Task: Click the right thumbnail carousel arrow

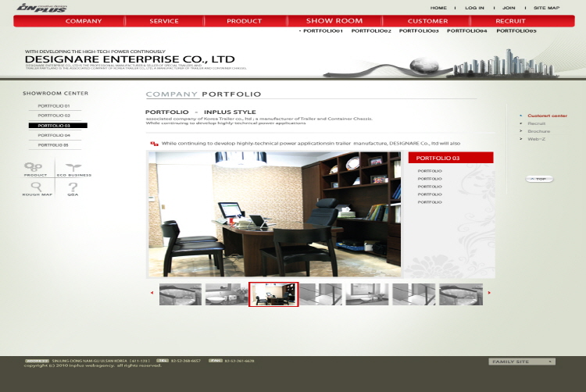Action: coord(489,293)
